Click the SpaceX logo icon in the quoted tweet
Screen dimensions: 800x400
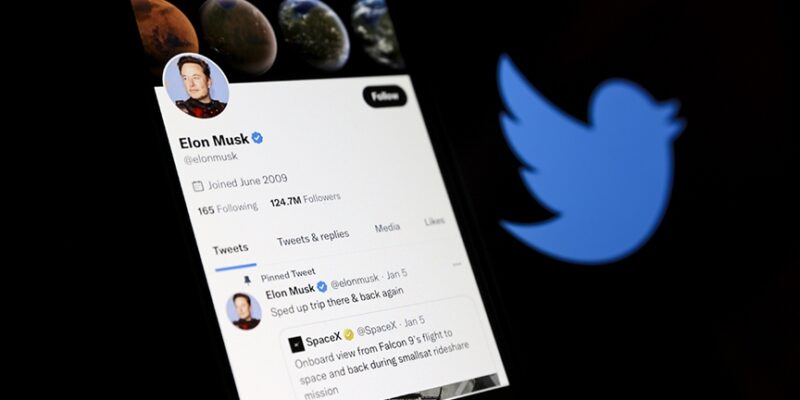tap(296, 344)
